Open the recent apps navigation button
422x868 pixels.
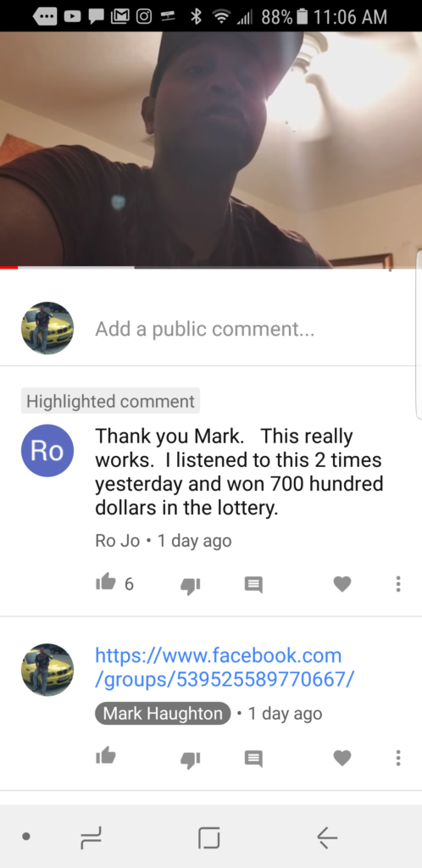coord(92,837)
